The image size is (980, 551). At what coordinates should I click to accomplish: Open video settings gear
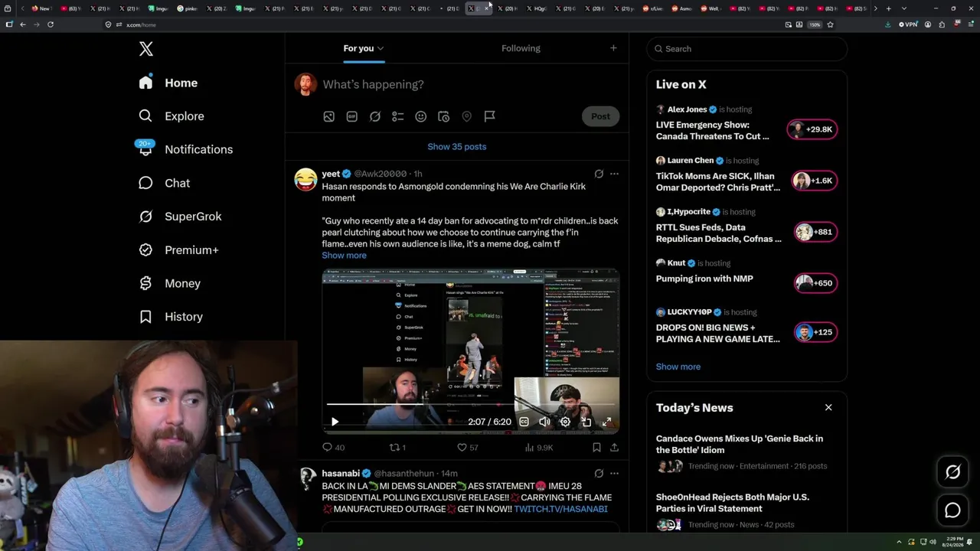(565, 422)
